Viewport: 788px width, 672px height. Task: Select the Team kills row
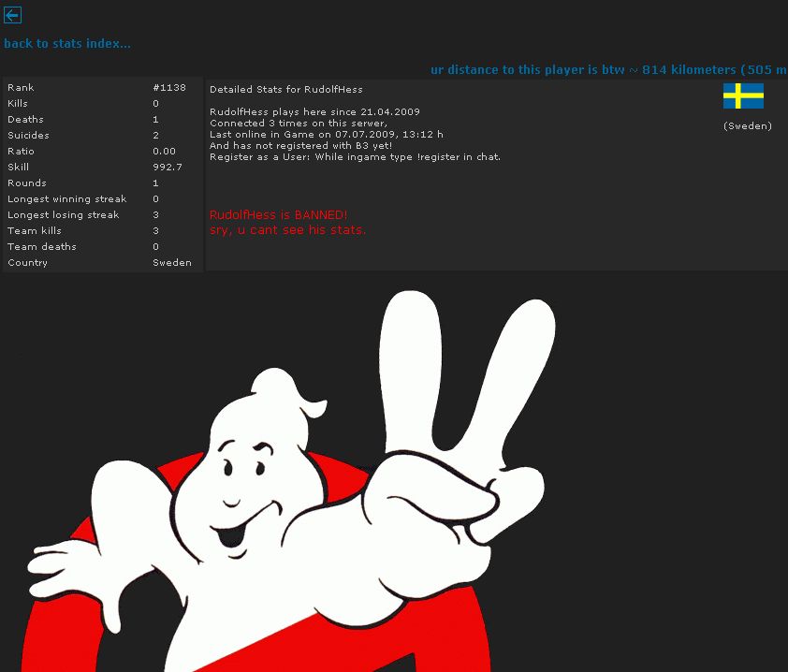click(101, 230)
